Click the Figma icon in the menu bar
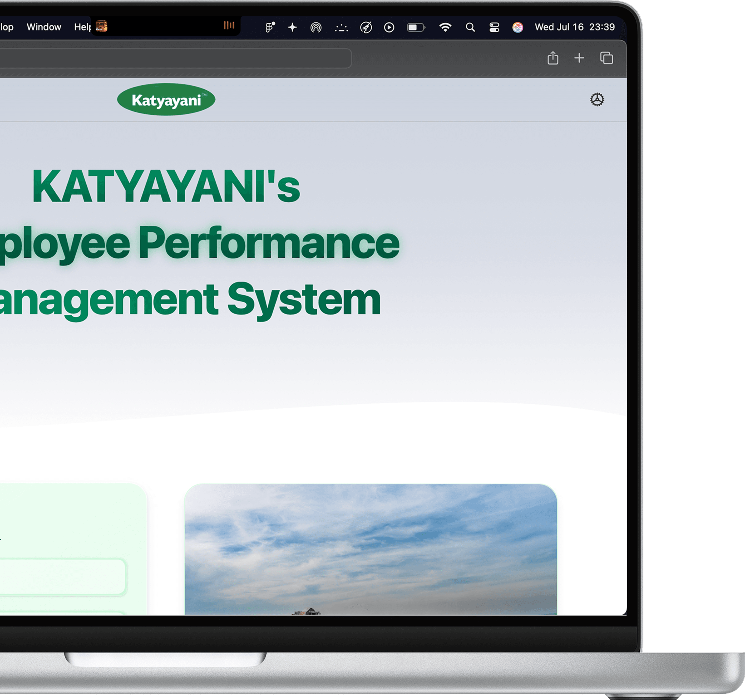 click(270, 27)
